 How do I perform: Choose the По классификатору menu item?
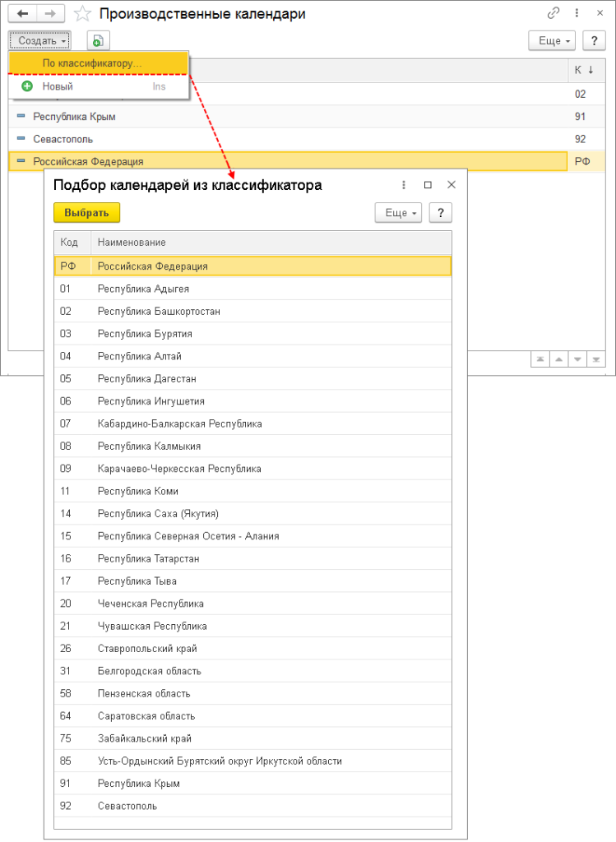pos(92,63)
